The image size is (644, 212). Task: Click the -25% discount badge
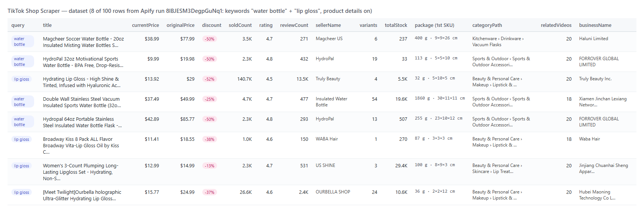[x=209, y=99]
